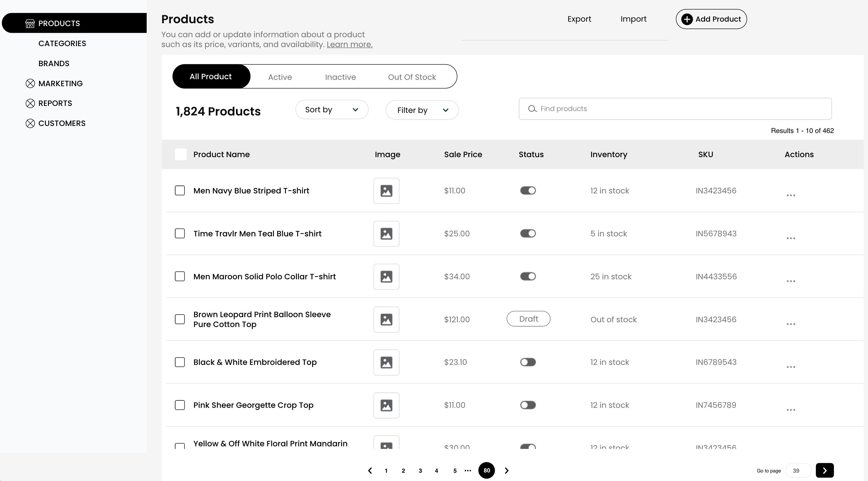
Task: Open image placeholder for Men Navy Blue Striped T-shirt
Action: pyautogui.click(x=386, y=191)
